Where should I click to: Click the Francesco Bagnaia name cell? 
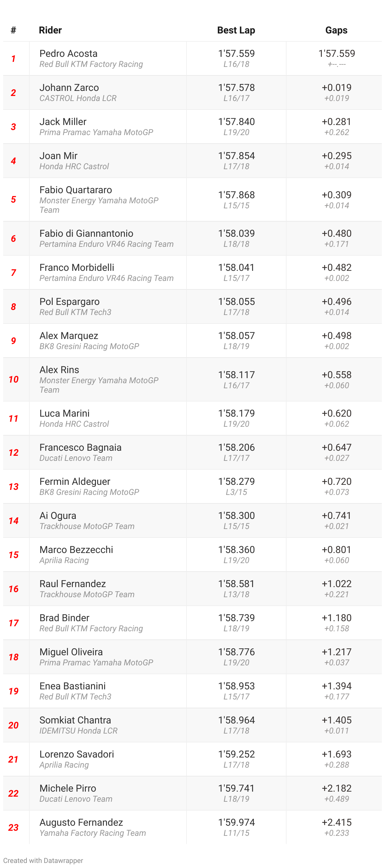(80, 447)
